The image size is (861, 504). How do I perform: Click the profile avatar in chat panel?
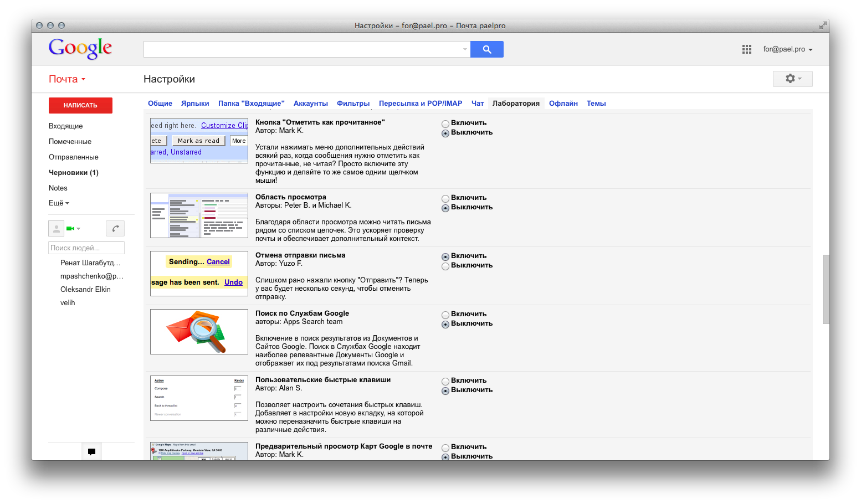(x=57, y=228)
